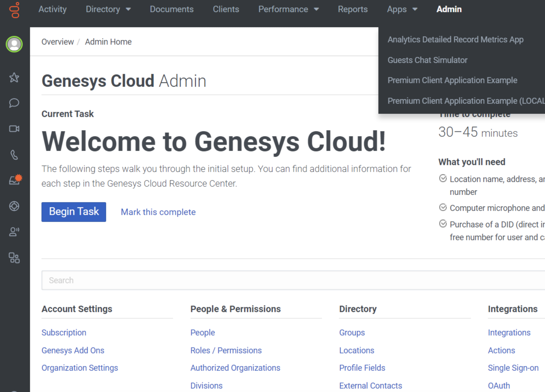Screen dimensions: 545x392
Task: Expand the Performance dropdown
Action: pyautogui.click(x=289, y=9)
